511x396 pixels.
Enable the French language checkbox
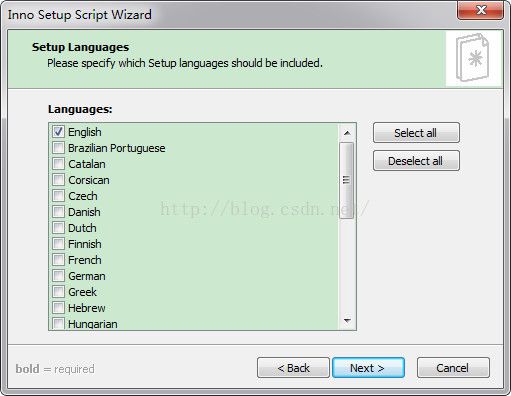58,260
